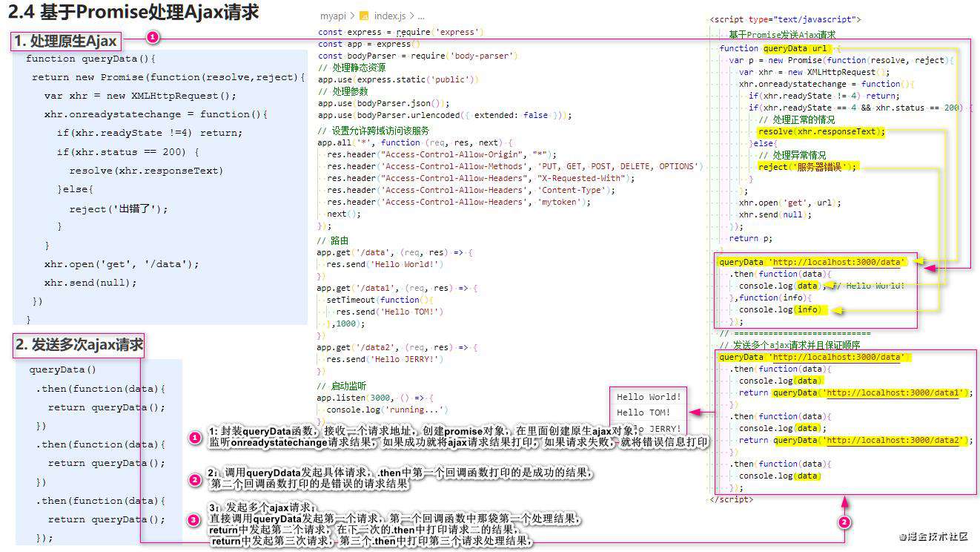Click line '},function(info){'
This screenshot has height=552, width=980.
(771, 298)
